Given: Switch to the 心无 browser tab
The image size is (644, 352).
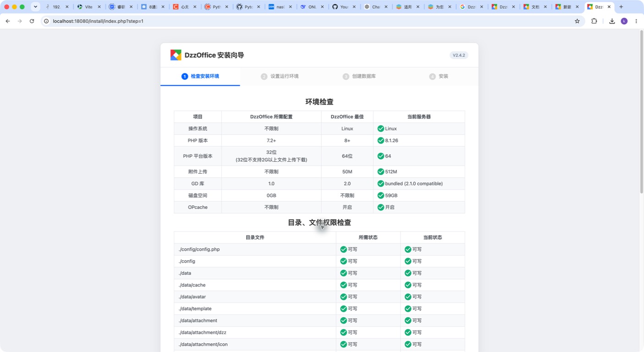Looking at the screenshot, I should pos(184,7).
